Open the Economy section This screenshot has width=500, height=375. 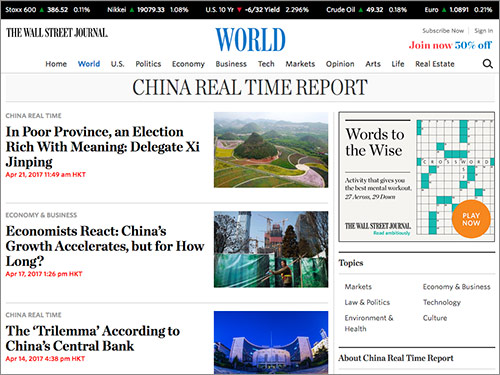click(x=188, y=64)
